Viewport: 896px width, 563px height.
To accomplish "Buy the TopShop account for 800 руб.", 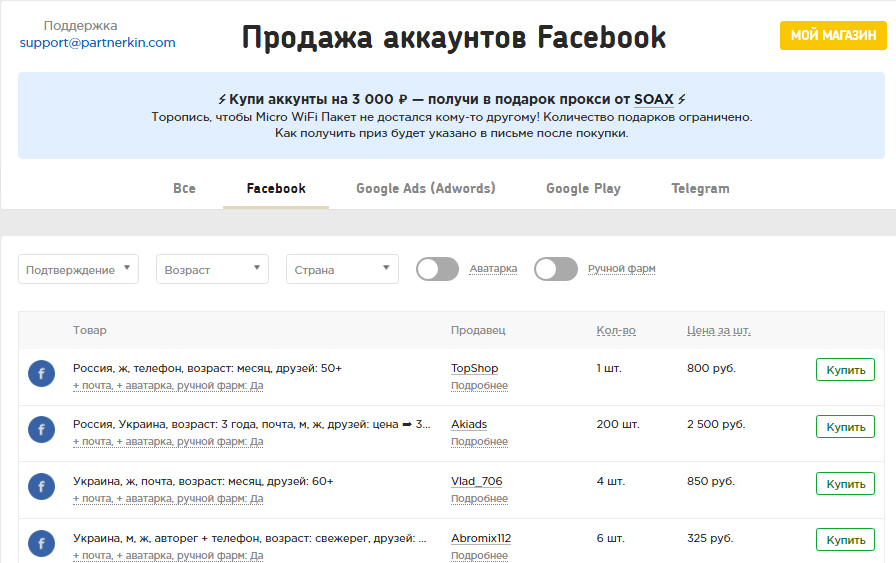I will pyautogui.click(x=845, y=369).
